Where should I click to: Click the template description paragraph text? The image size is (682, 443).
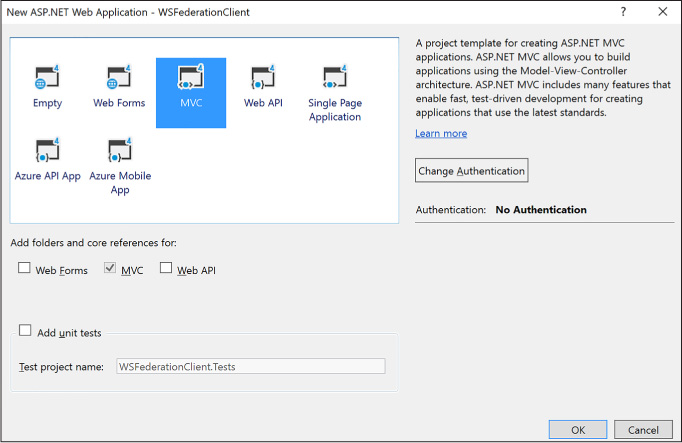[543, 78]
